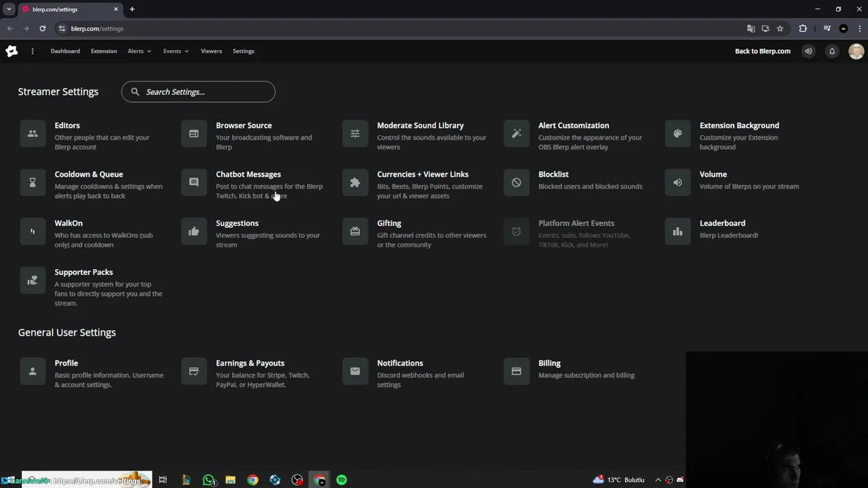Click the Extension Background palette icon

(x=677, y=134)
